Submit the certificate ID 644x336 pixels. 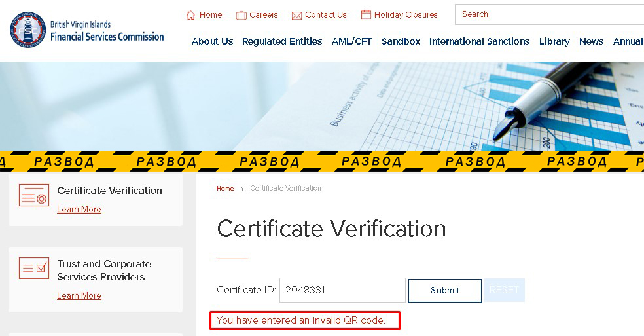(x=445, y=290)
